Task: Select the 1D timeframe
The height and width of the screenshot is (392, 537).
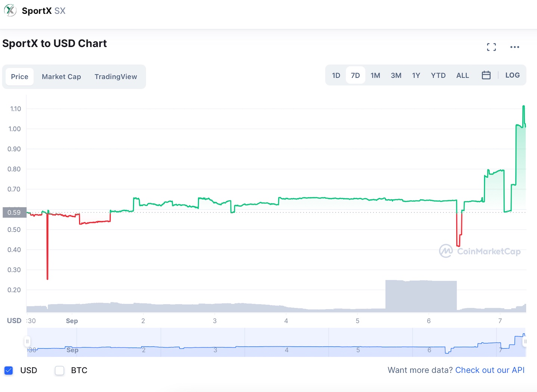Action: pos(336,75)
